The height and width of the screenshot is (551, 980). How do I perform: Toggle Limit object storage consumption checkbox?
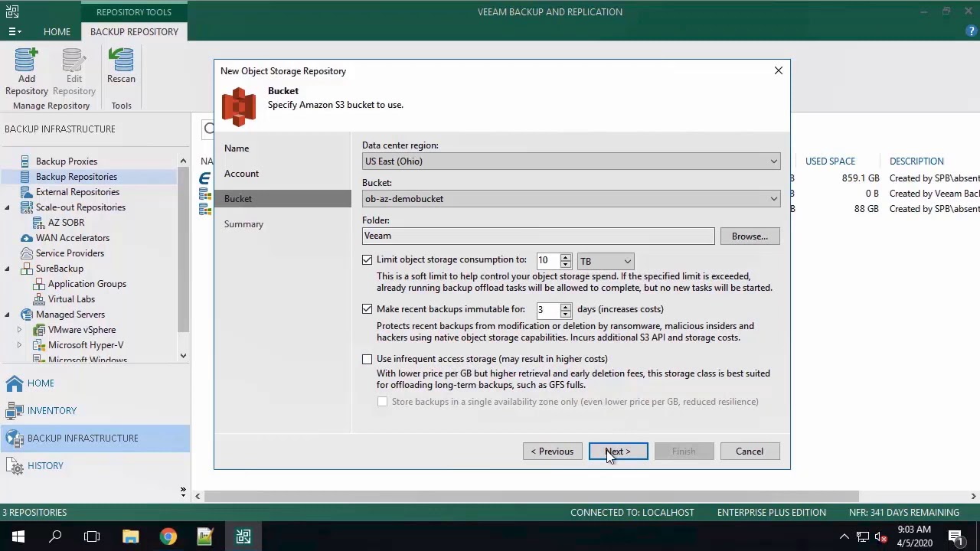click(x=367, y=260)
